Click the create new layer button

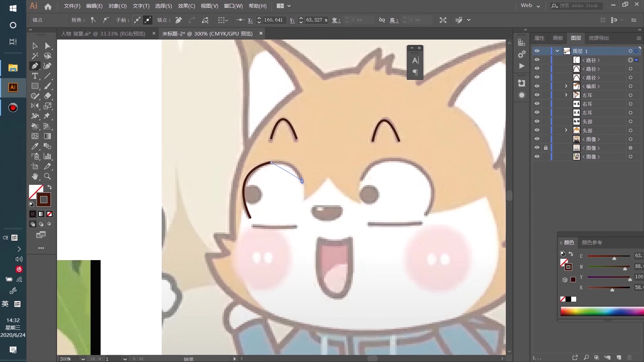click(619, 358)
